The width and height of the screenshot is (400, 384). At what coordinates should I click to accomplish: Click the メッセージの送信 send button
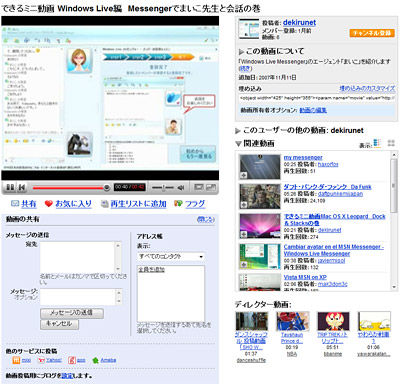pos(72,313)
